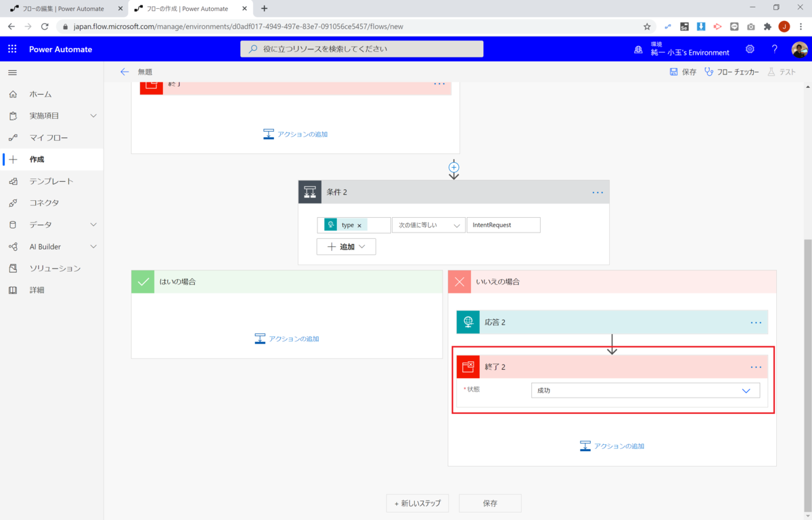Click the environment picker icon
Viewport: 812px width, 520px height.
pyautogui.click(x=638, y=49)
